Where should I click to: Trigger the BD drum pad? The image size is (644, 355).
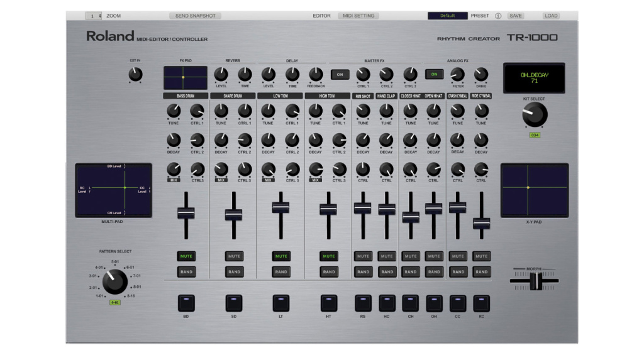coord(186,303)
